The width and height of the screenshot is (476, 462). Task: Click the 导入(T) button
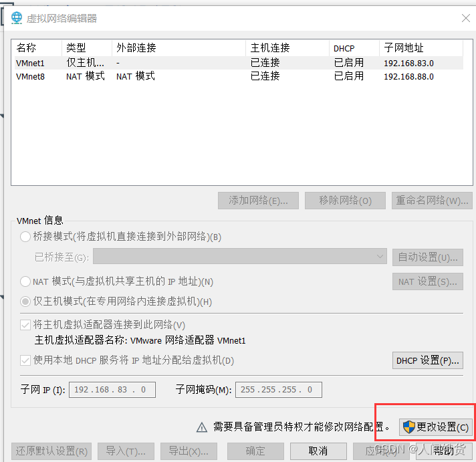[126, 451]
